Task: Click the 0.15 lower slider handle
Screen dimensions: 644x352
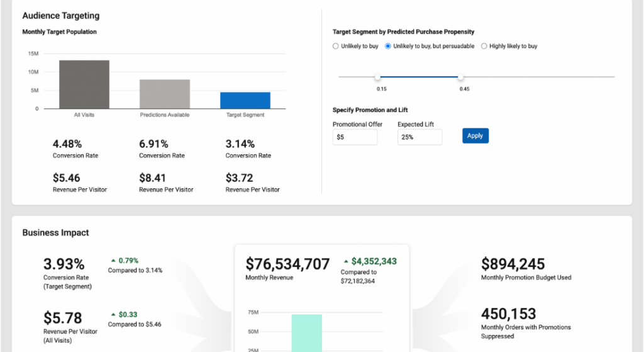Action: (x=377, y=77)
